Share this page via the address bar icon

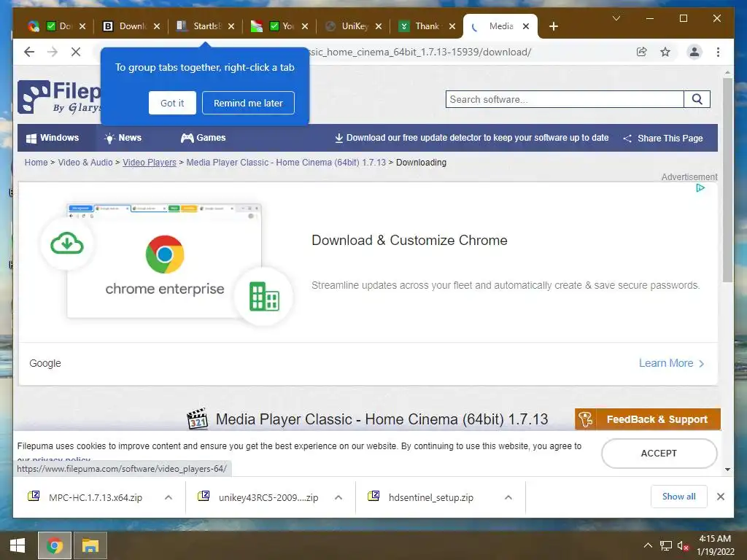[x=642, y=52]
